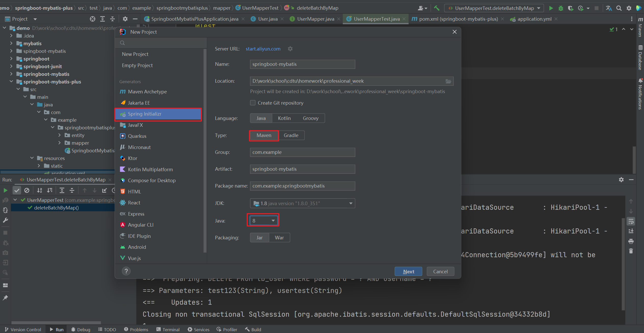Open pom.xml (springboot-mybatis-plus) tab
Screen dimensions: 644x333
tap(458, 19)
